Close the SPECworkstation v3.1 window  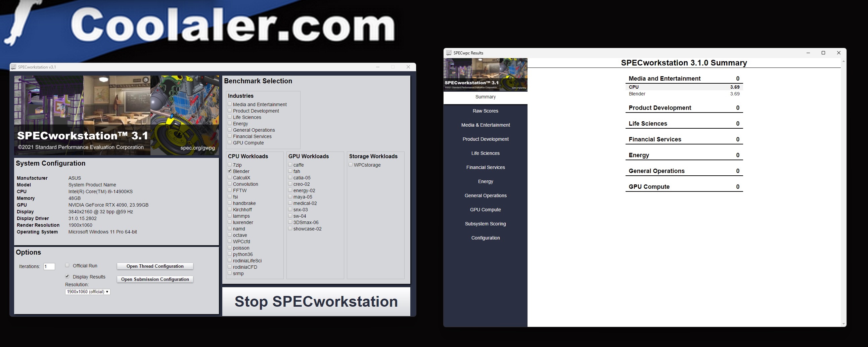408,67
